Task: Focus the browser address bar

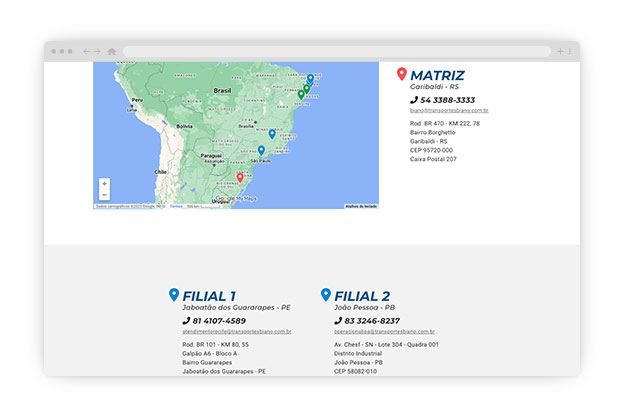Action: tap(337, 51)
